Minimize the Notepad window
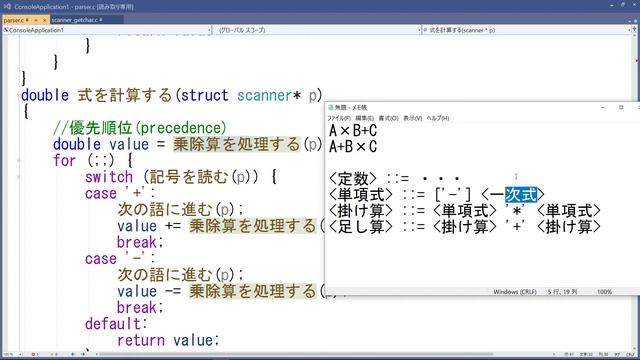This screenshot has width=640, height=360. (602, 107)
